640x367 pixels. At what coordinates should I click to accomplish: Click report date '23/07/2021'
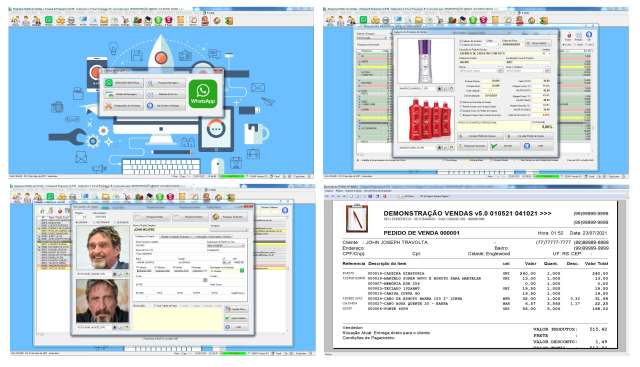tap(596, 233)
